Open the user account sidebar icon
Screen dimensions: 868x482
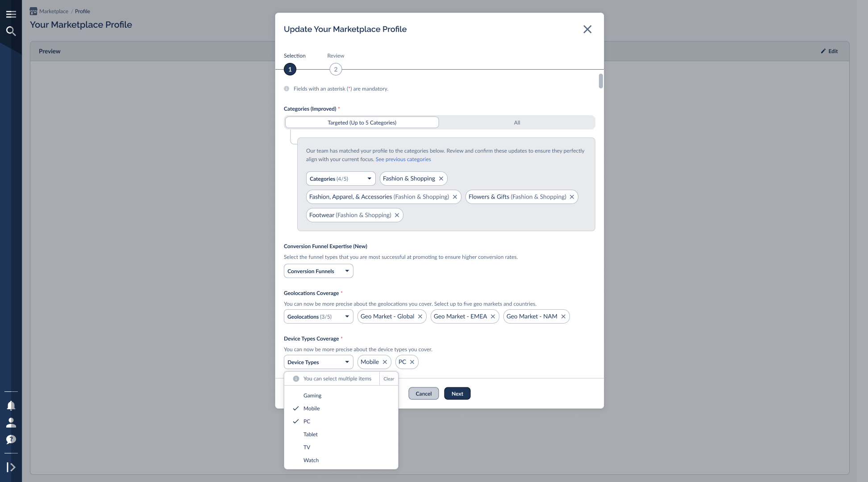(x=11, y=422)
